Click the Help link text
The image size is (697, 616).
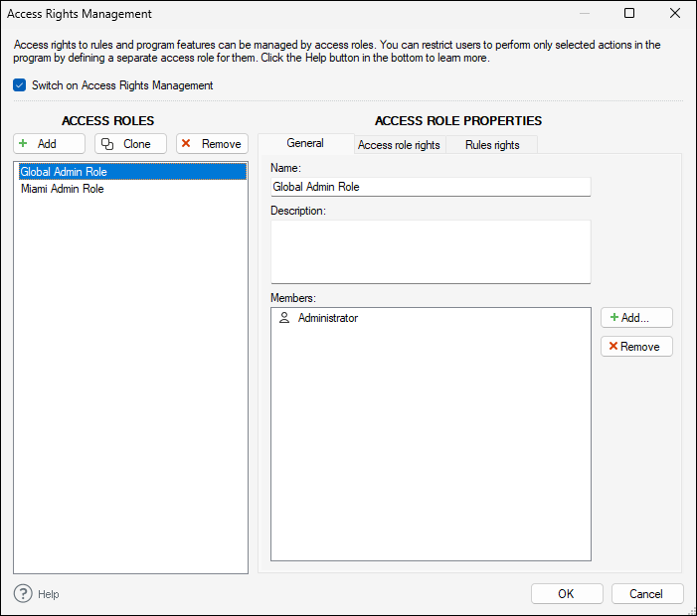49,594
